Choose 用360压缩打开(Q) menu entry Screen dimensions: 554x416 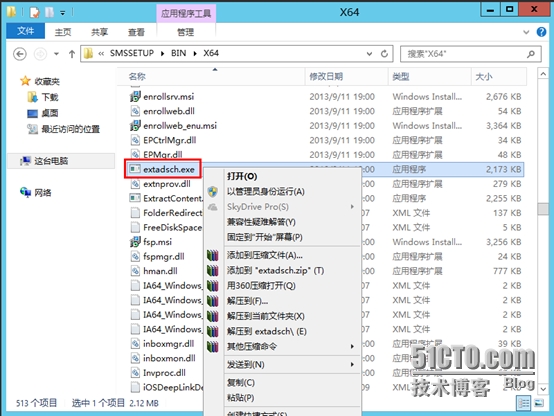coord(282,286)
